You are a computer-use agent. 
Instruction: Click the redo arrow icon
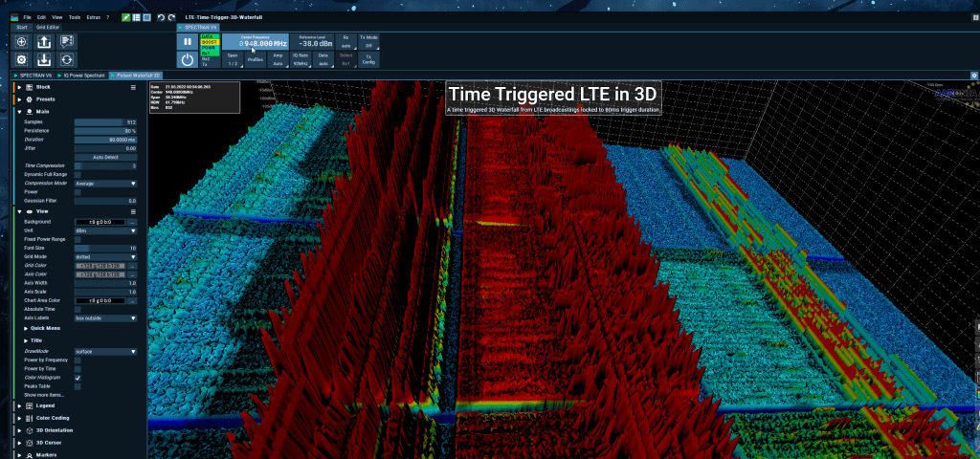171,17
